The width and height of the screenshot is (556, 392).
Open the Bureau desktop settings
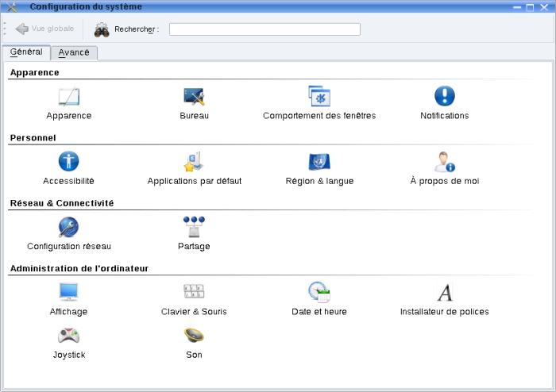(194, 97)
